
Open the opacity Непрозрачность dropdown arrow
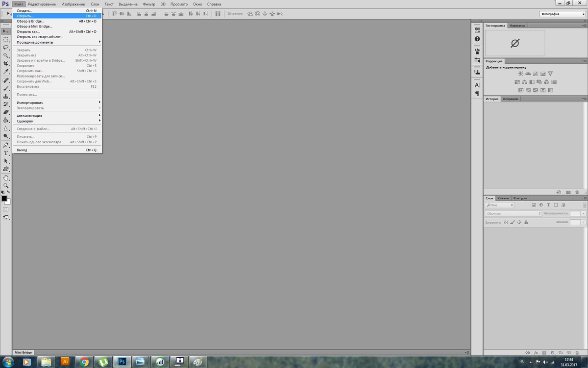(584, 213)
